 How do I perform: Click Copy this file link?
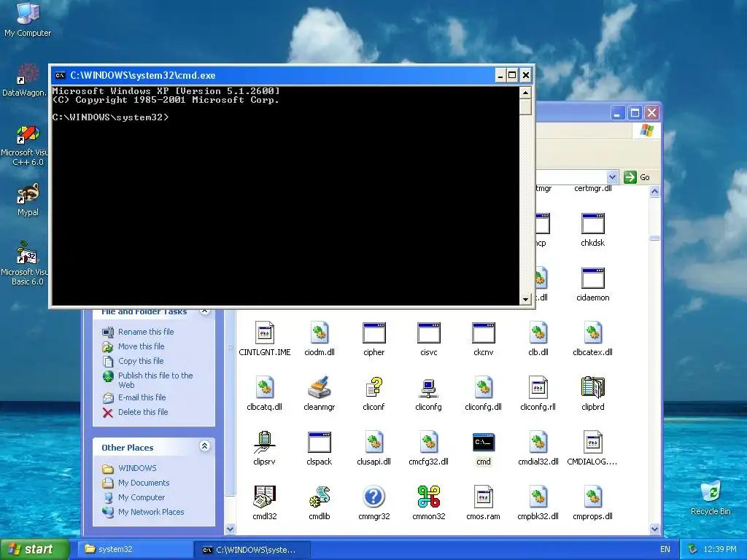[x=141, y=361]
